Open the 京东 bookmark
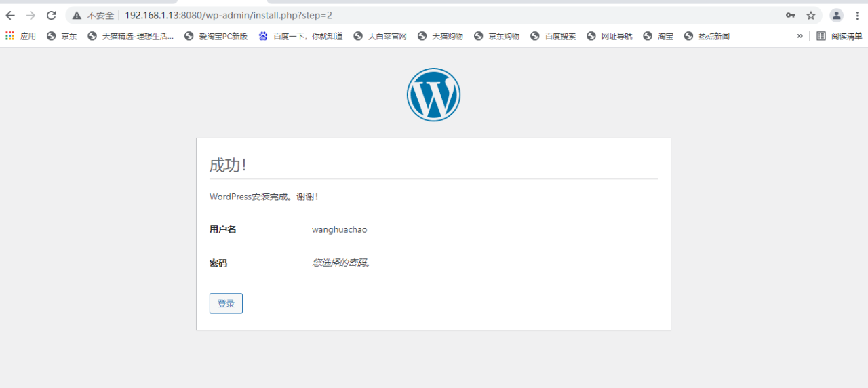868x388 pixels. (62, 36)
